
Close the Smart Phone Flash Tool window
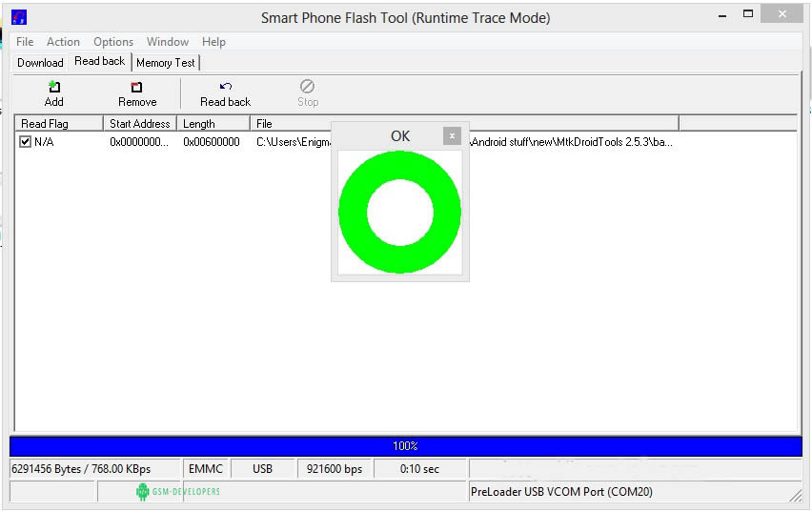pos(782,14)
